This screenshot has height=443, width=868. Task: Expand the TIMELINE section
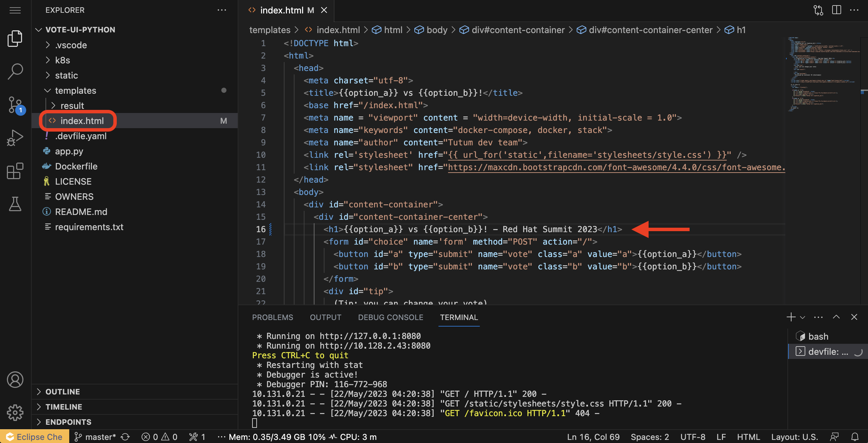[135, 407]
